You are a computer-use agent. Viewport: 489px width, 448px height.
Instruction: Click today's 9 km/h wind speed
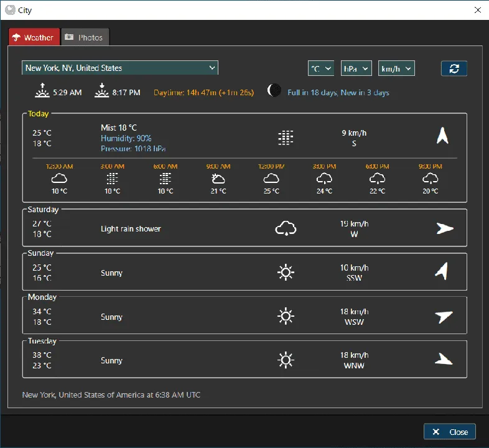click(354, 133)
